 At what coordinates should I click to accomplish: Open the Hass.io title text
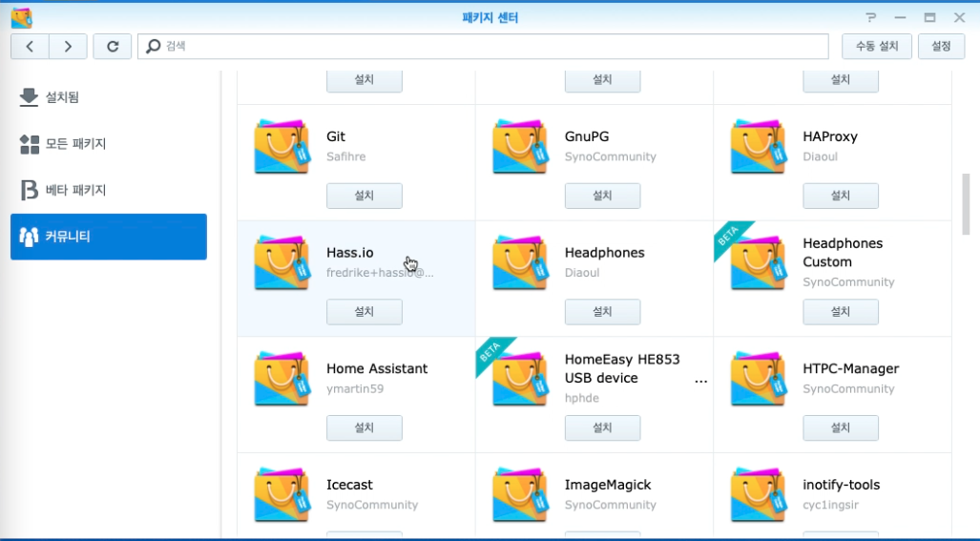[350, 253]
